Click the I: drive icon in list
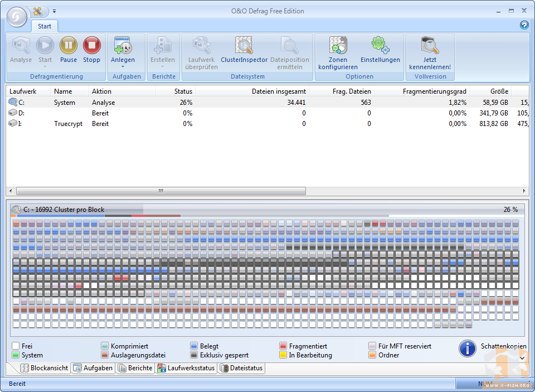The image size is (535, 392). pyautogui.click(x=13, y=123)
